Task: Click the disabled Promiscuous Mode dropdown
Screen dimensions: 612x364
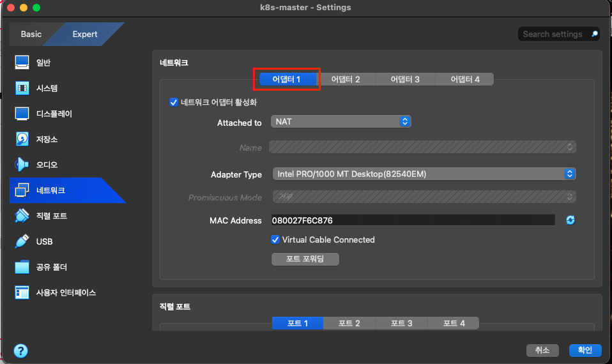Action: (x=424, y=197)
